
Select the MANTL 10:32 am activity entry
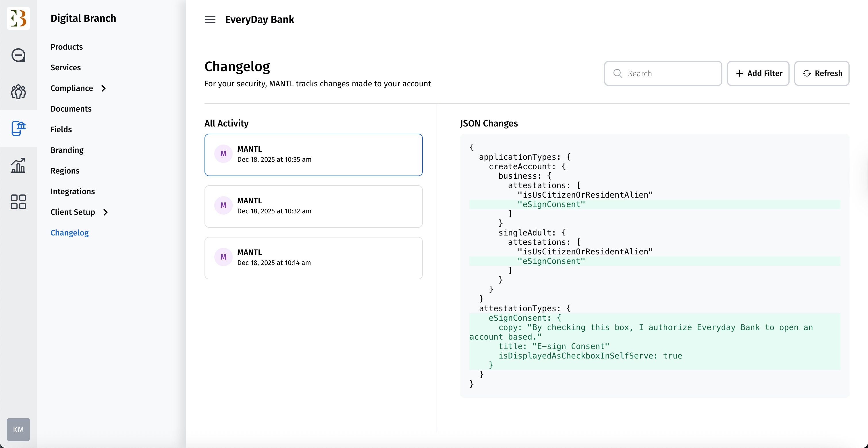(313, 206)
